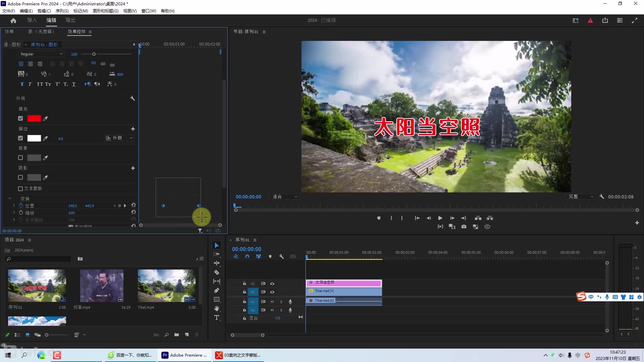
Task: Select the Type tool
Action: click(x=217, y=317)
